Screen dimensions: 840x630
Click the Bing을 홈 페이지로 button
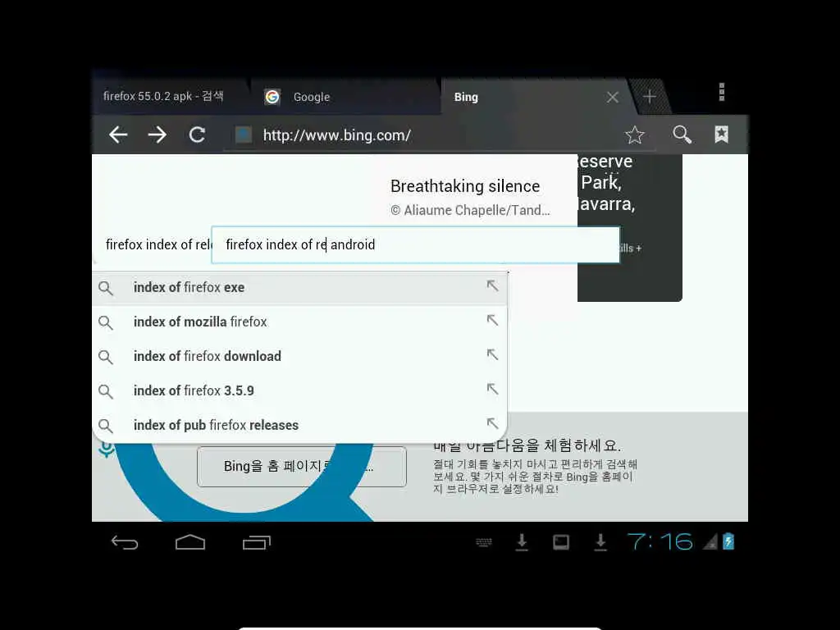(302, 467)
